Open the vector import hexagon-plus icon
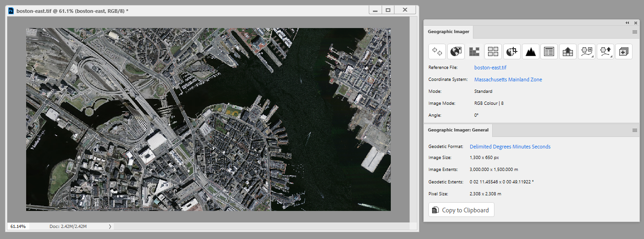644x239 pixels. (587, 51)
